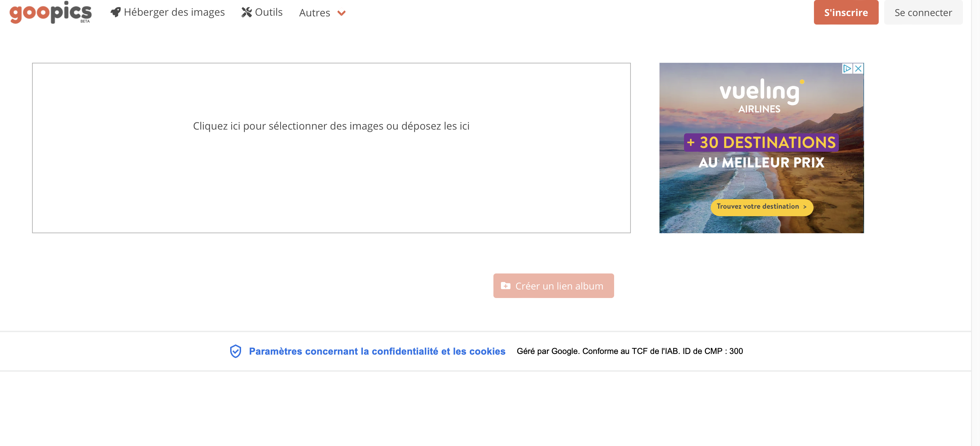Click the rocket icon beside Héberger
The height and width of the screenshot is (446, 980).
[x=115, y=12]
